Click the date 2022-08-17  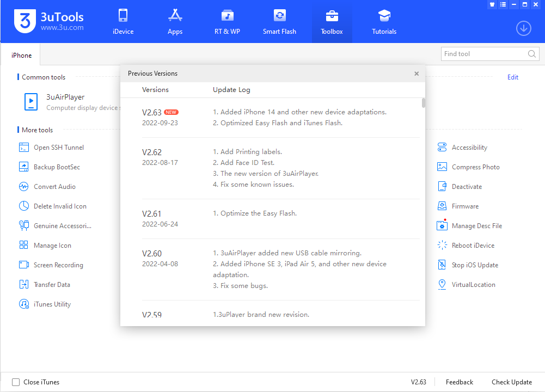coord(160,163)
